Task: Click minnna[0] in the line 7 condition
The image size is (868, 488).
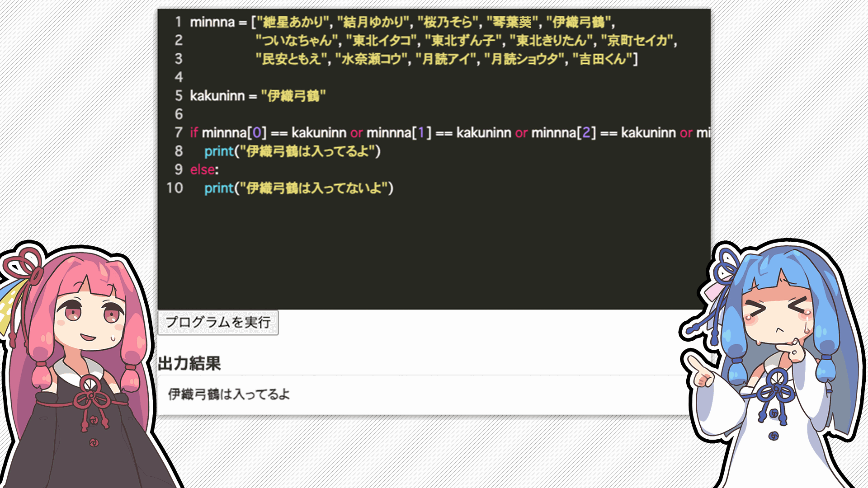Action: pos(234,132)
